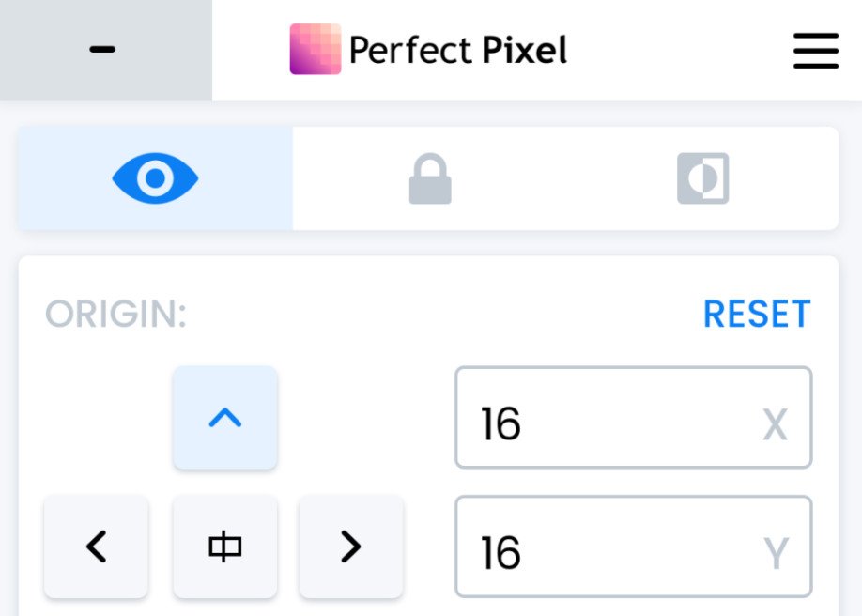This screenshot has width=862, height=616.
Task: Collapse the panel with the minus button
Action: point(103,50)
